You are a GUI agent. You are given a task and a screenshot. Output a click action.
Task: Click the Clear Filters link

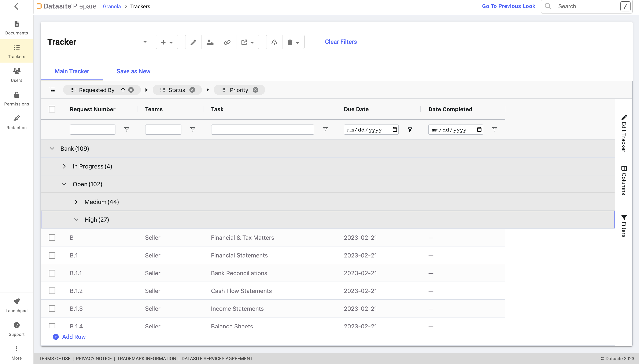(340, 42)
